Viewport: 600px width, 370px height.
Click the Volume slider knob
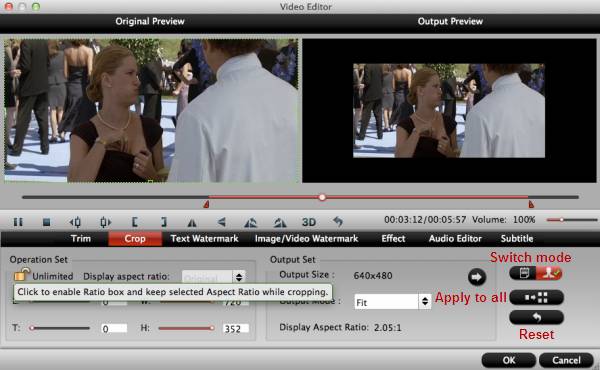pos(561,220)
